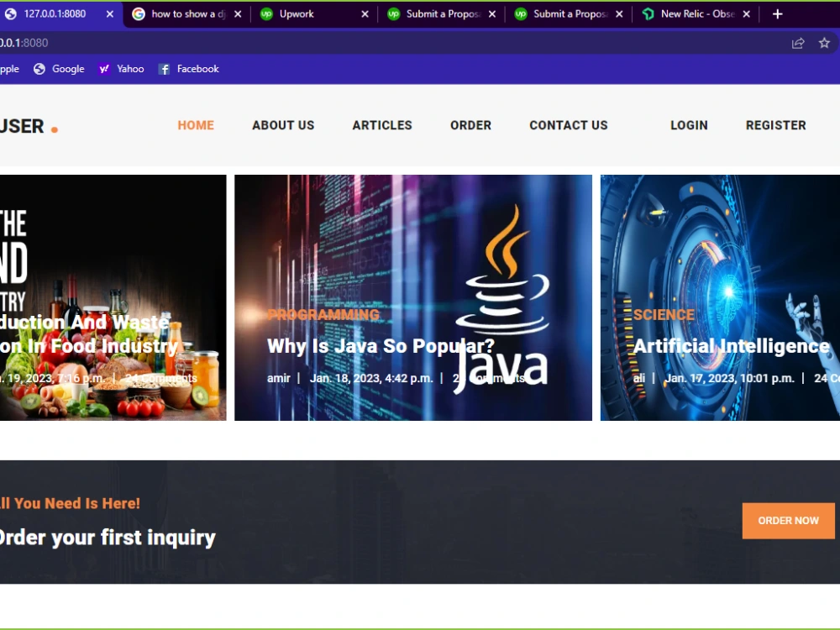The height and width of the screenshot is (630, 840).
Task: Close the Upwork tab
Action: pyautogui.click(x=365, y=14)
